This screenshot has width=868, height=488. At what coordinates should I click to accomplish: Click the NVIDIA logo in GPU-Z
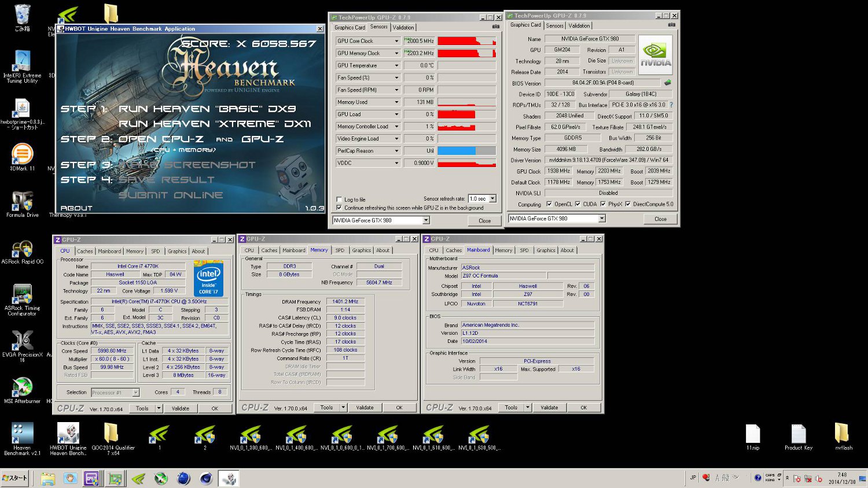656,54
